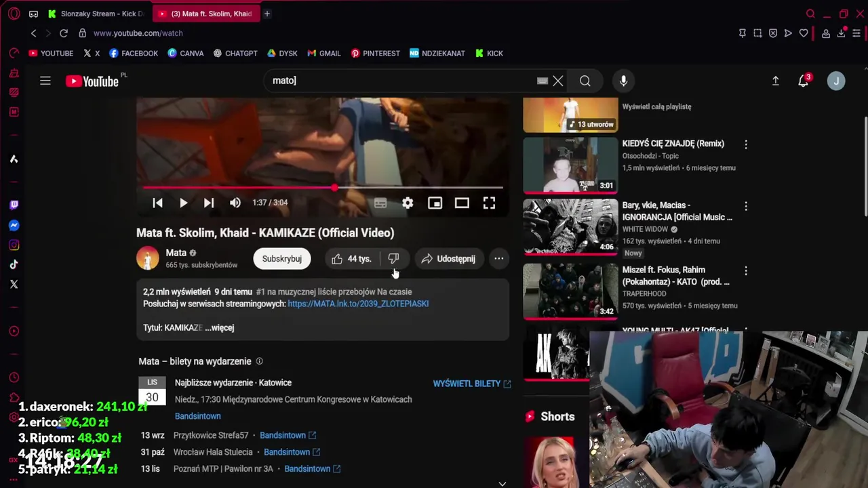Viewport: 868px width, 488px height.
Task: Open the CHATGPT bookmark
Action: pos(235,54)
